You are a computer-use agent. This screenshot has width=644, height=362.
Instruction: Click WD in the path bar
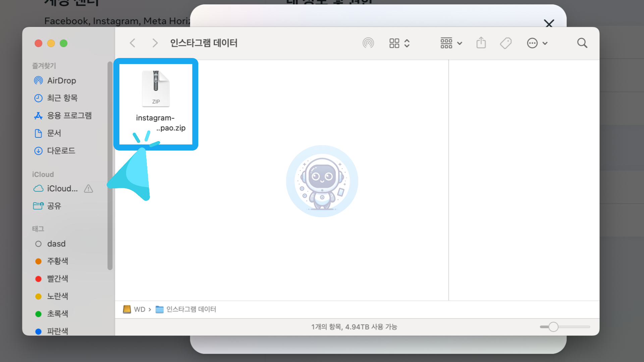coord(139,309)
